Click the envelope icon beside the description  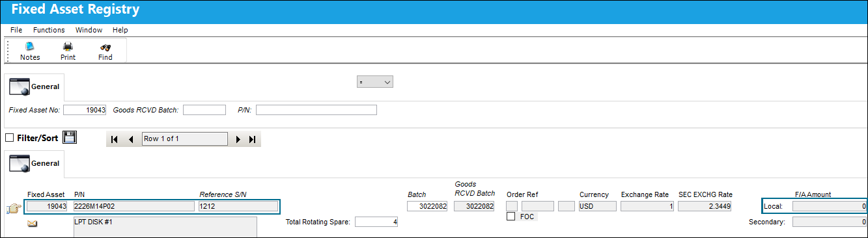coord(32,223)
